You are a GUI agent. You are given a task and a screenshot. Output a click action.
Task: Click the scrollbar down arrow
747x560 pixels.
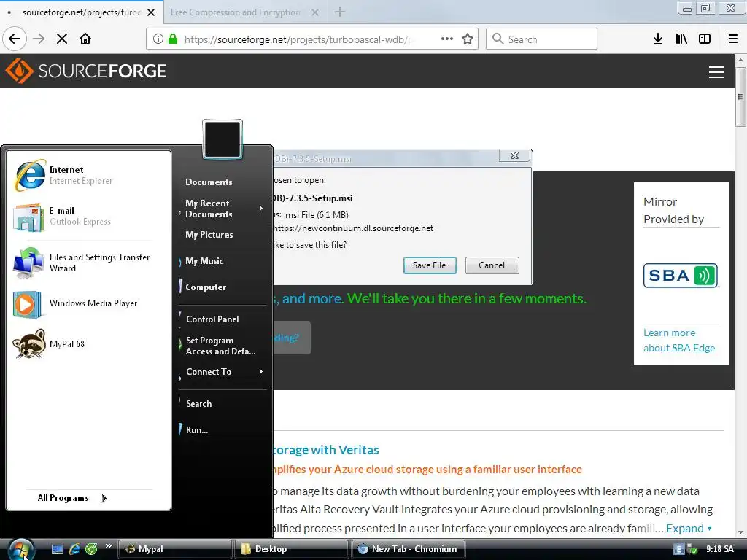(740, 532)
